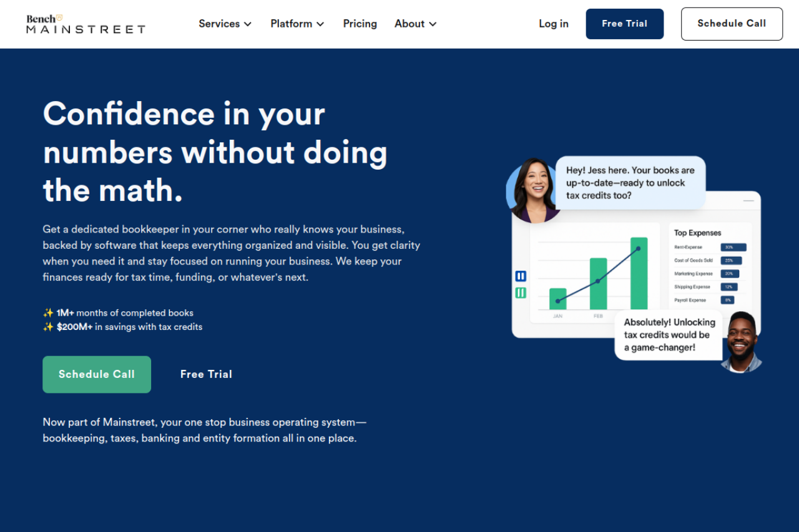The height and width of the screenshot is (532, 799).
Task: Click the 12% Shipping Expense bar
Action: coord(729,287)
